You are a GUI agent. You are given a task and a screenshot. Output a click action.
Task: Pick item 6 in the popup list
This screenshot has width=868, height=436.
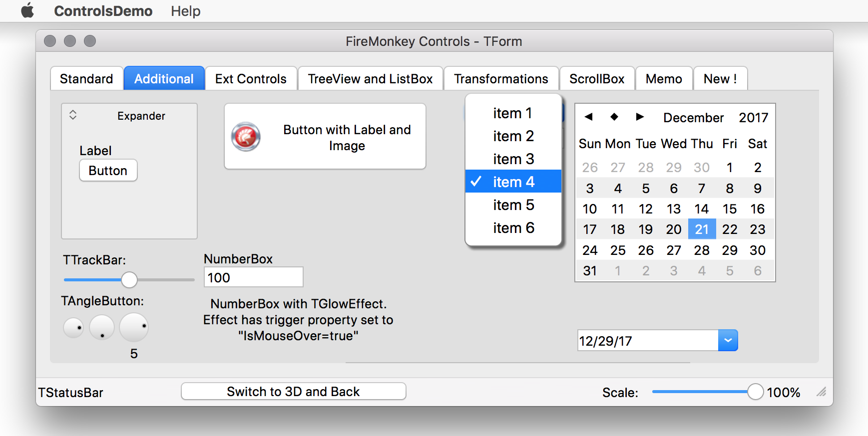(513, 227)
